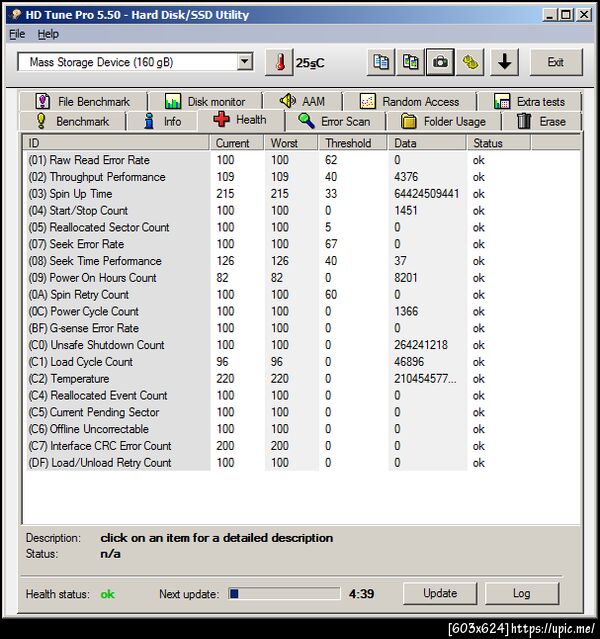Select the G-sense Error Rate row
Screen dimensions: 600x639
(302, 328)
